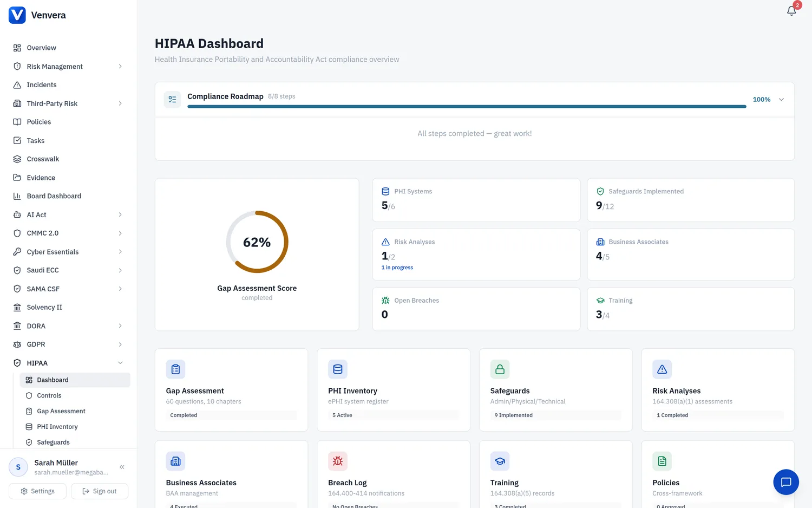
Task: Click the Compliance Roadmap progress bar
Action: pos(467,107)
